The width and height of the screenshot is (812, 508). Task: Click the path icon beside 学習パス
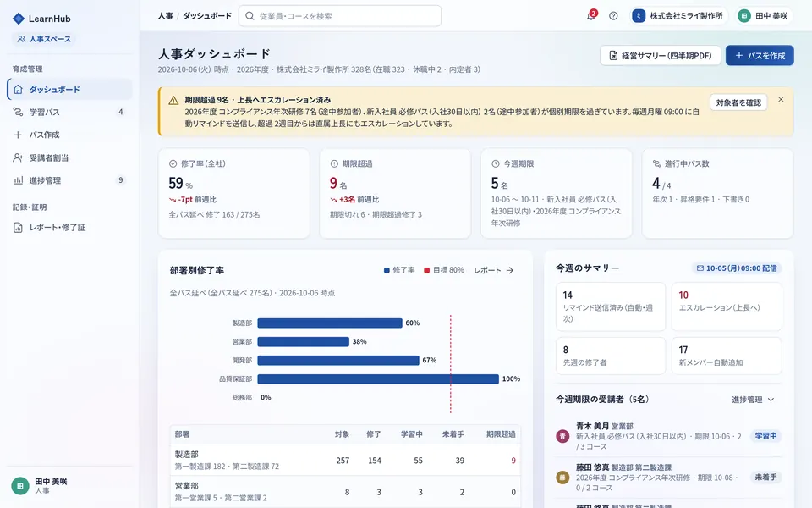click(18, 112)
